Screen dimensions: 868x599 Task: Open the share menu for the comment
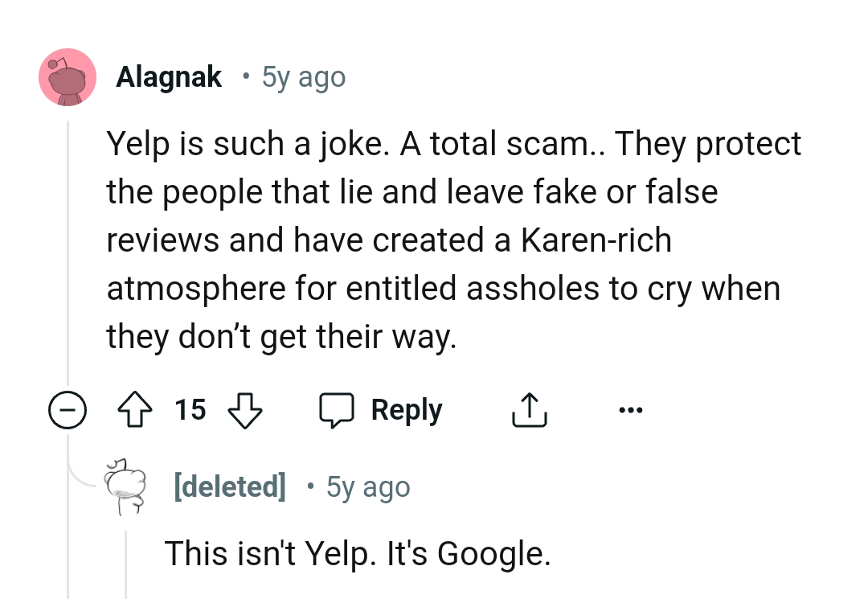(x=529, y=408)
